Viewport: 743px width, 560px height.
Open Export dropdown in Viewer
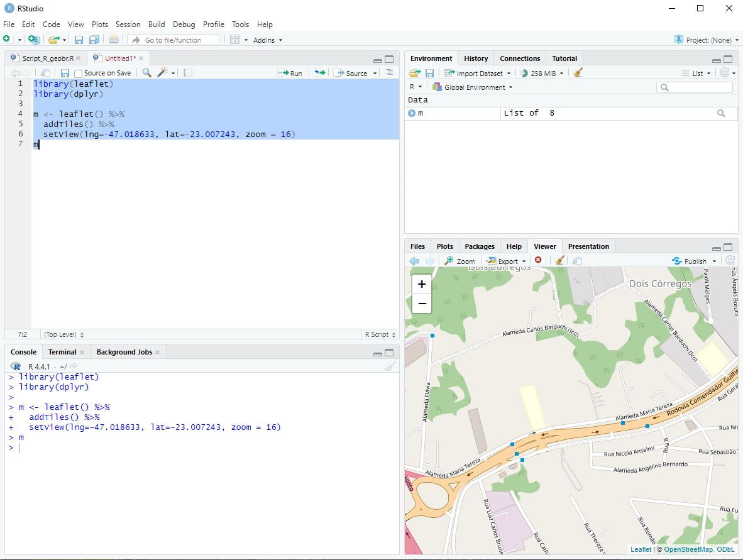pyautogui.click(x=507, y=261)
